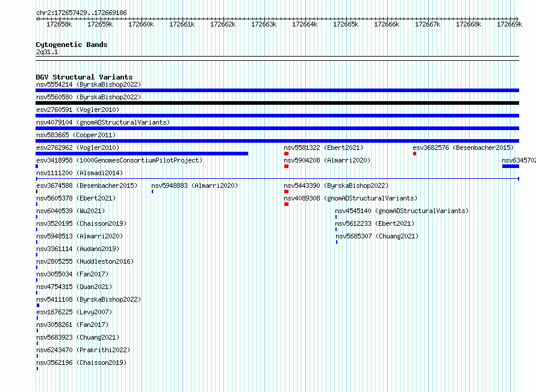Click the nsv5605378 (Ebert2021) label
The width and height of the screenshot is (536, 392).
[x=76, y=198]
